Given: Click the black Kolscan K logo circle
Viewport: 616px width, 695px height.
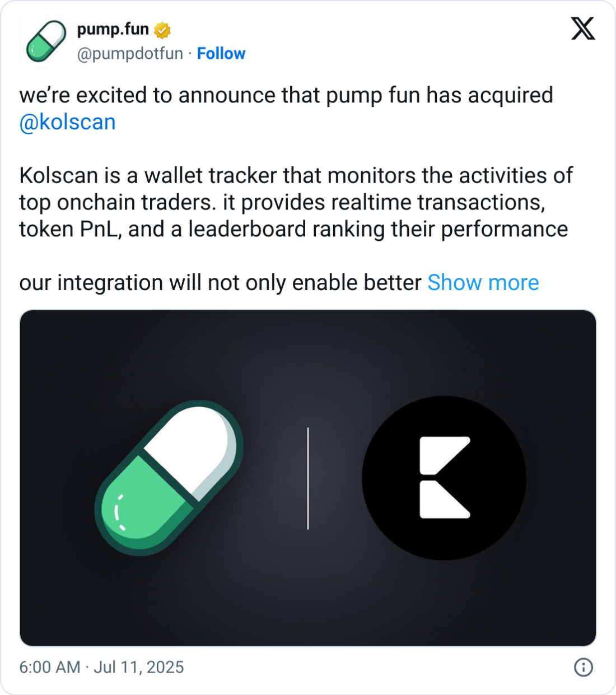Looking at the screenshot, I should coord(444,478).
